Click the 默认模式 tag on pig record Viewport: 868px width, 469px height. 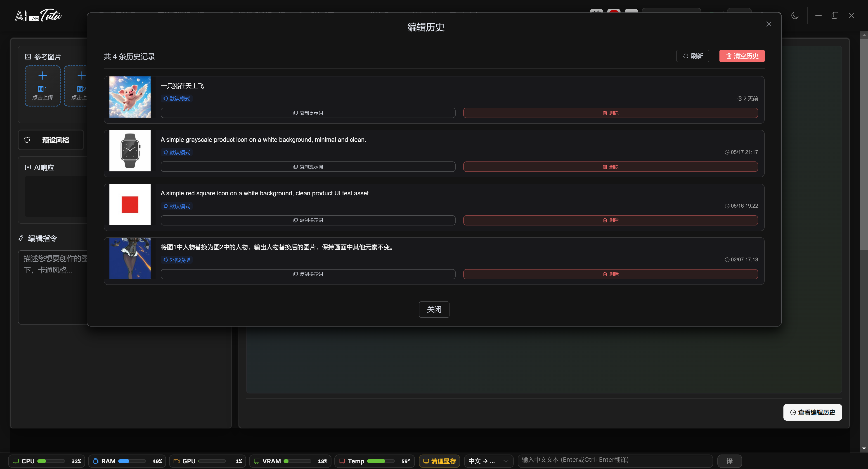pyautogui.click(x=177, y=98)
